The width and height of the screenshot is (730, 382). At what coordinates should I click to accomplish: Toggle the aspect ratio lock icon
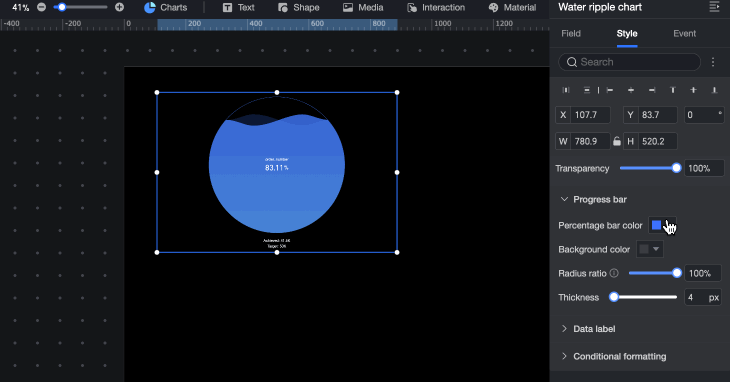(x=617, y=141)
